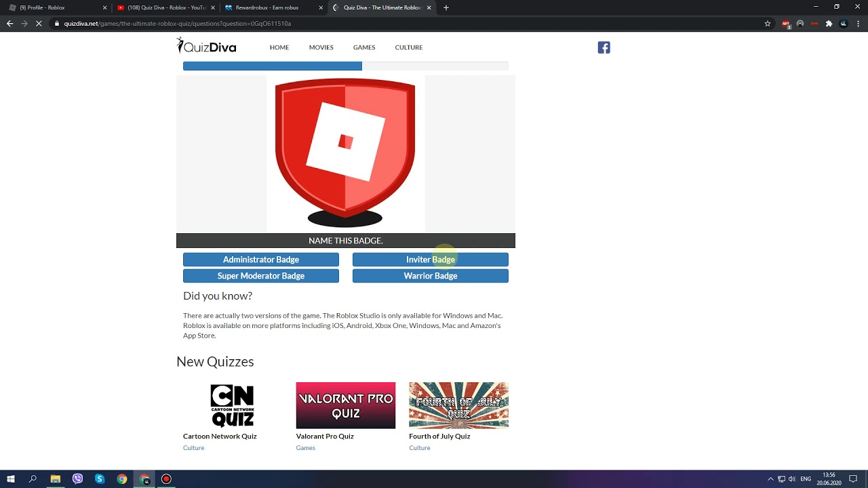Click the 'Did you know?' heading
The height and width of the screenshot is (488, 868).
click(x=218, y=296)
